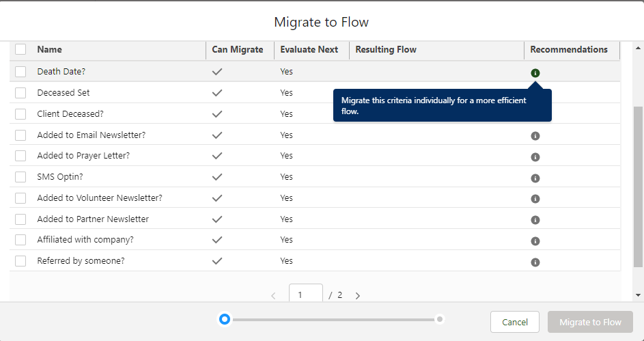This screenshot has height=341, width=644.
Task: Click the page number input field
Action: [x=305, y=295]
